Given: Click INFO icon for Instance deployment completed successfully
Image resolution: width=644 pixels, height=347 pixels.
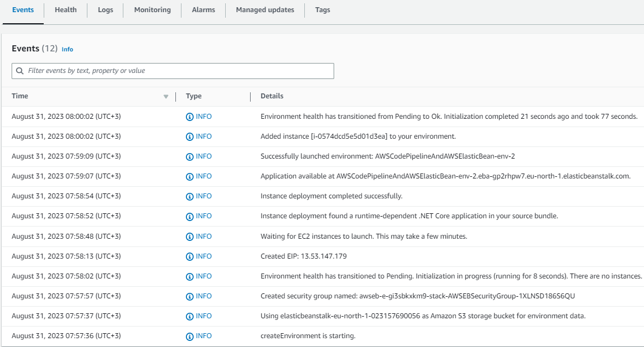Looking at the screenshot, I should click(190, 196).
